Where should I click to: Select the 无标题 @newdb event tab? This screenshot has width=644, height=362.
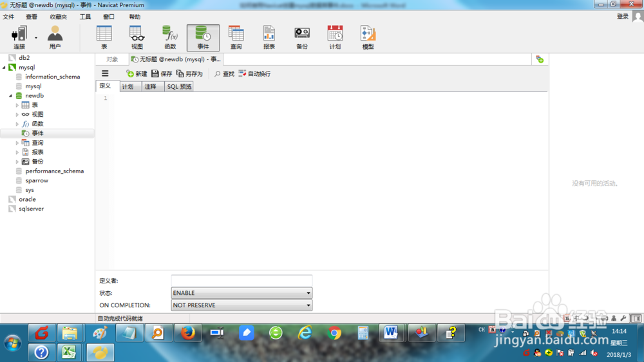pos(176,59)
